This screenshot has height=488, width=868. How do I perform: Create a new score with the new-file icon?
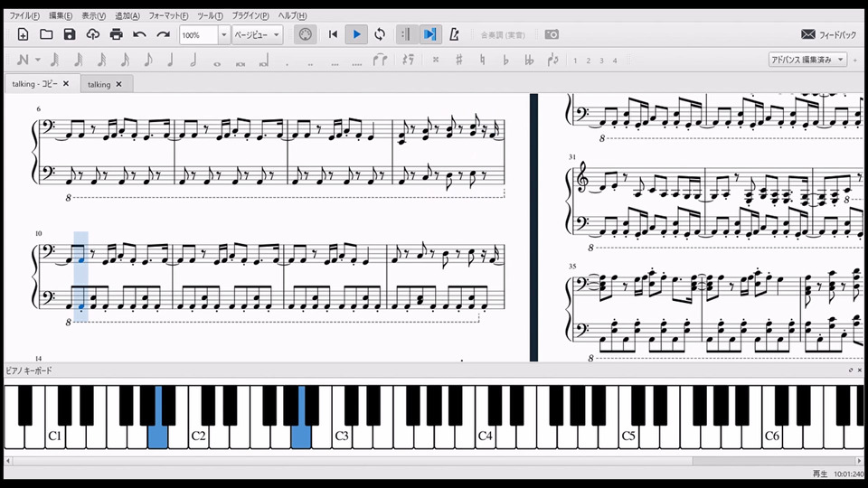[x=23, y=34]
